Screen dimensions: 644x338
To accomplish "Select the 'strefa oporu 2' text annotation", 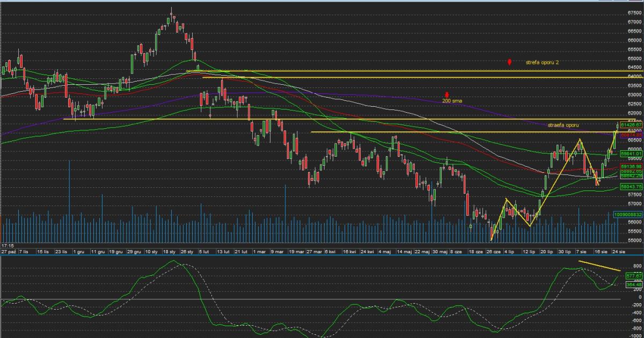I will click(x=542, y=63).
